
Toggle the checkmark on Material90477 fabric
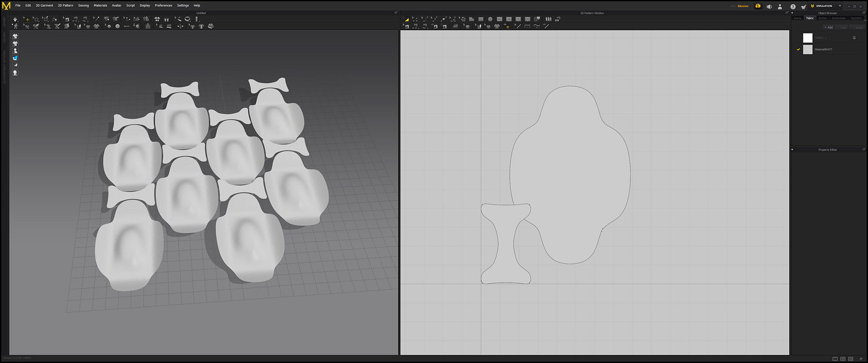coord(798,49)
